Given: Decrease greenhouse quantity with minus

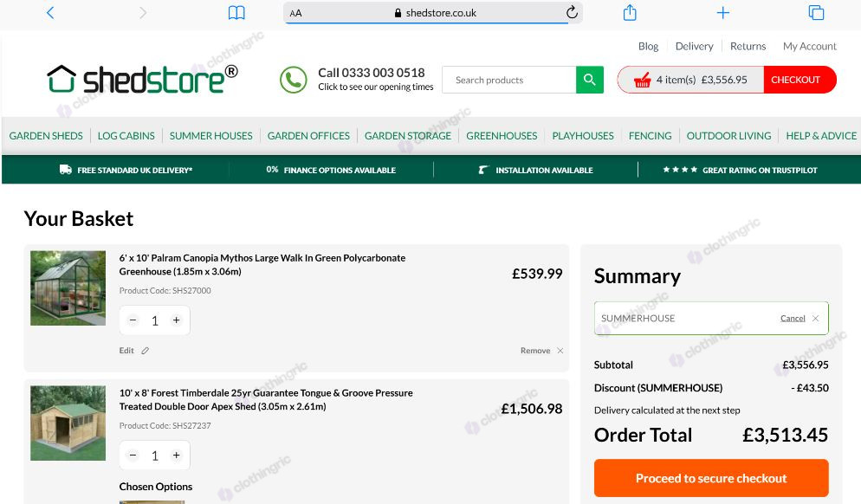Looking at the screenshot, I should 133,320.
